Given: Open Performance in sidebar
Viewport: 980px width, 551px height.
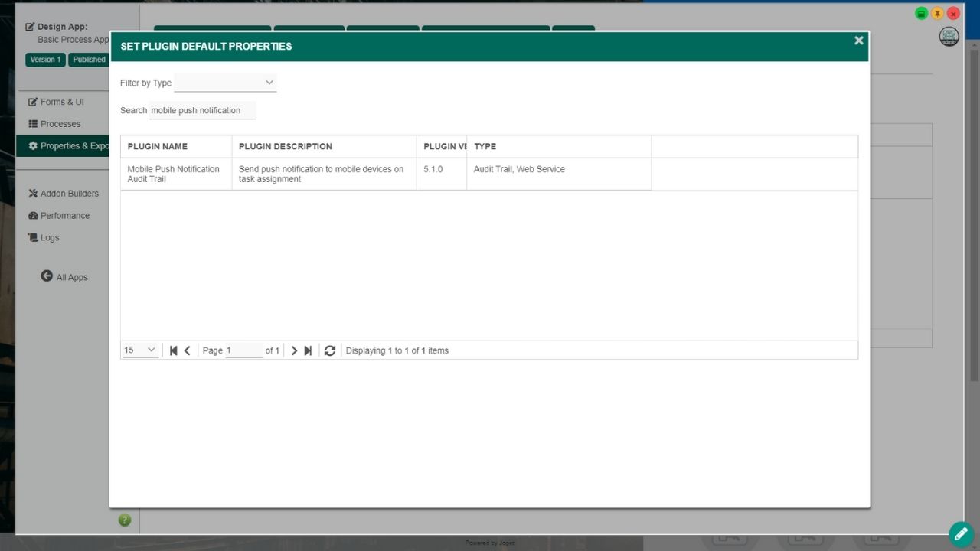Looking at the screenshot, I should coord(64,216).
